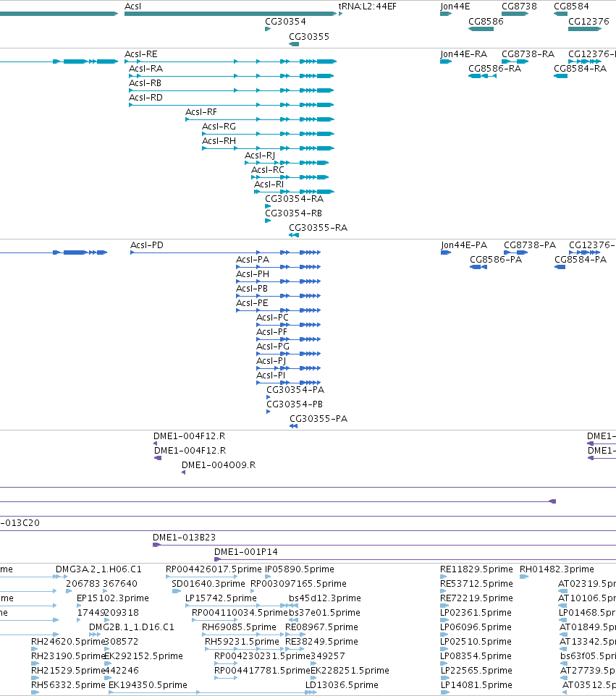Click EST label IP05890.5prime
This screenshot has height=696, width=616.
click(300, 569)
